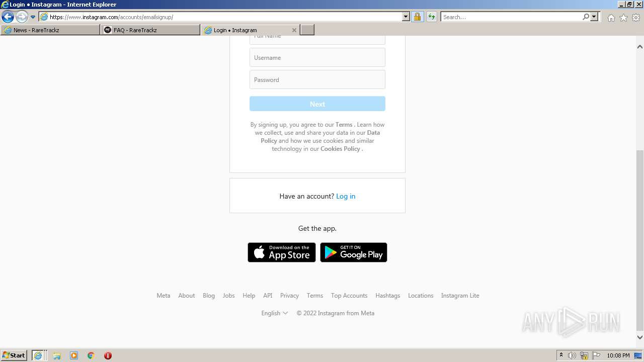Click the browser Search box
This screenshot has height=362, width=644.
511,17
